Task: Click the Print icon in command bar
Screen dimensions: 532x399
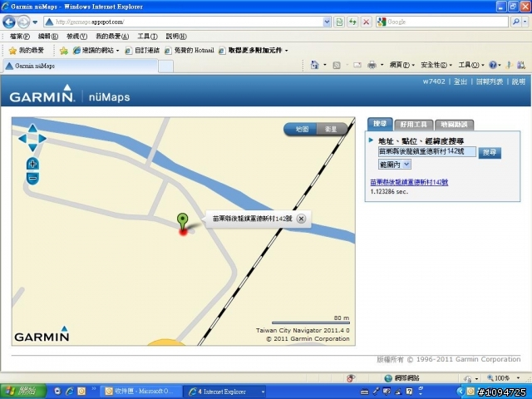Action: (x=372, y=65)
